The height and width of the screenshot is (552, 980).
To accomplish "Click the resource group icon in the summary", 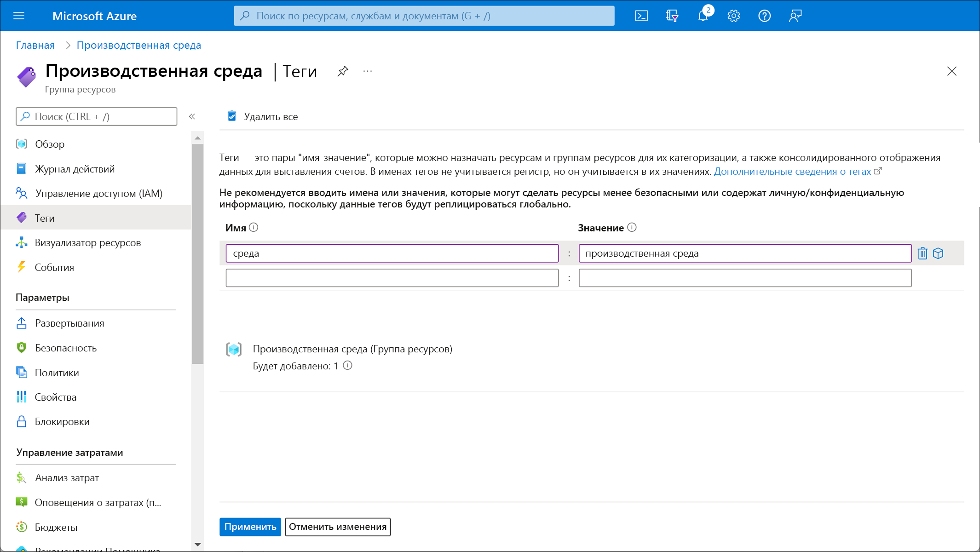I will (x=234, y=350).
